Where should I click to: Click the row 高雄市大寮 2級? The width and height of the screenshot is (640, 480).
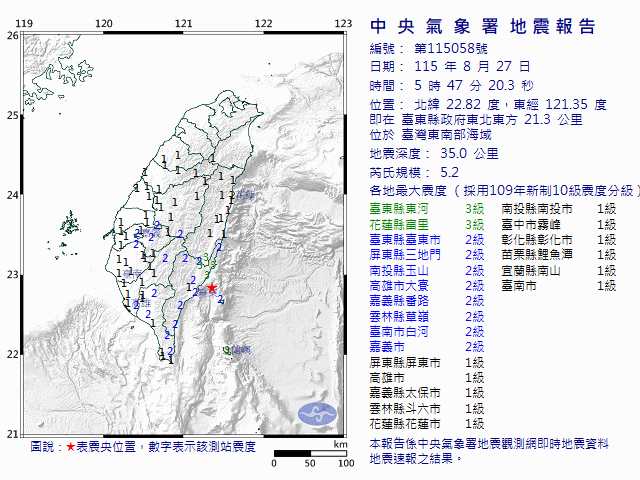click(x=427, y=286)
